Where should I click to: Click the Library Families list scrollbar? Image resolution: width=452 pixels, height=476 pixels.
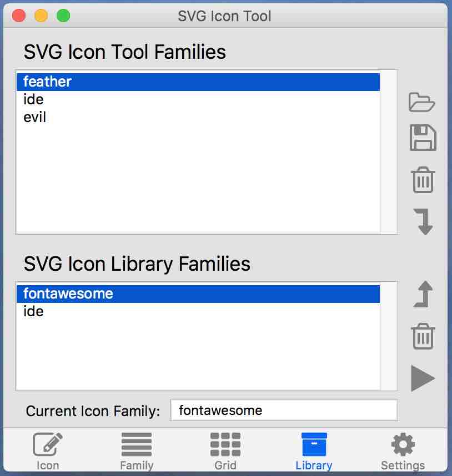389,336
